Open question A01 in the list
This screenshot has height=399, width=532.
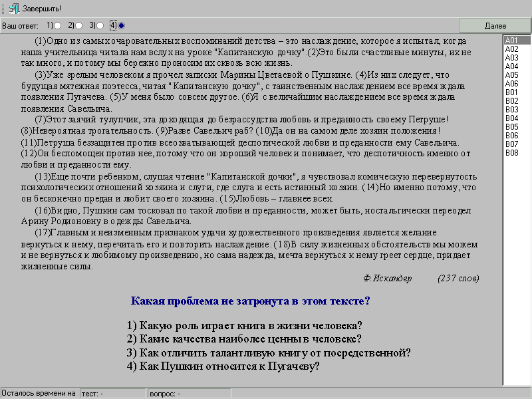pyautogui.click(x=517, y=41)
